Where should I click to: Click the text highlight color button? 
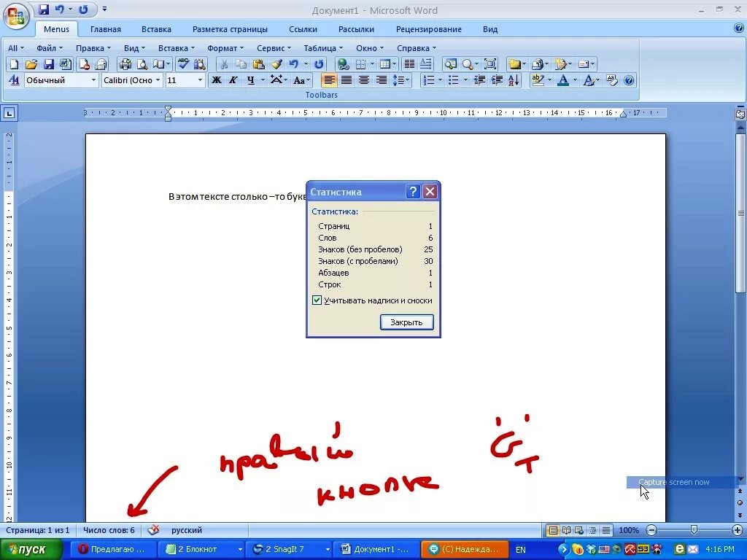538,80
